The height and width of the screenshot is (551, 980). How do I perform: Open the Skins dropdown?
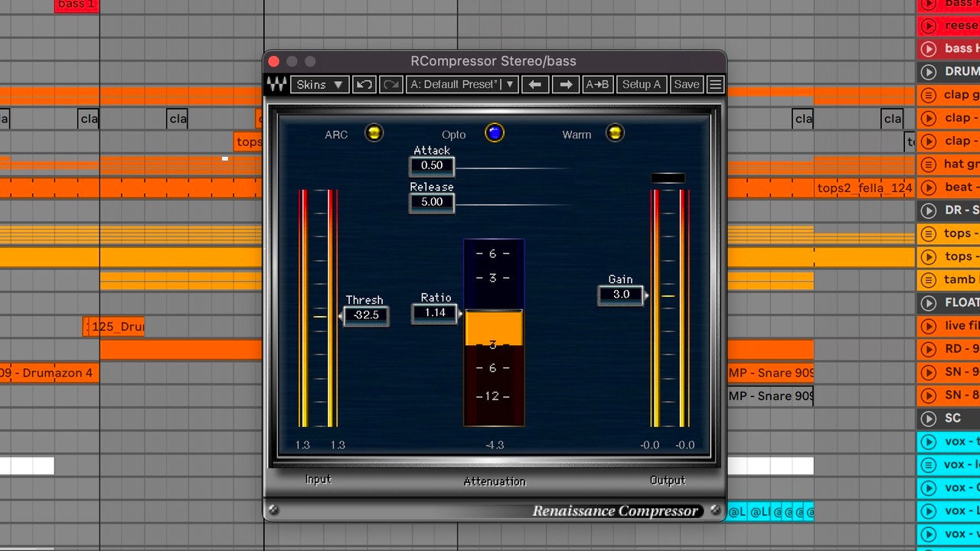[x=320, y=84]
